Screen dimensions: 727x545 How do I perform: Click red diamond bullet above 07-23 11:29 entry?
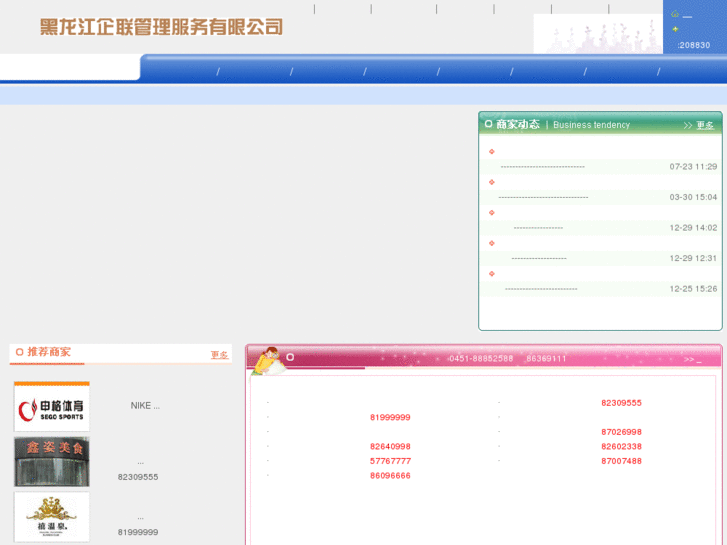(492, 152)
